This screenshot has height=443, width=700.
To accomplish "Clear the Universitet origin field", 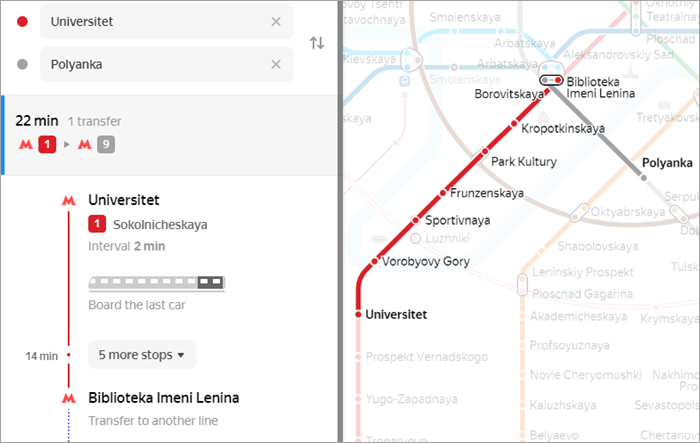I will click(x=276, y=21).
